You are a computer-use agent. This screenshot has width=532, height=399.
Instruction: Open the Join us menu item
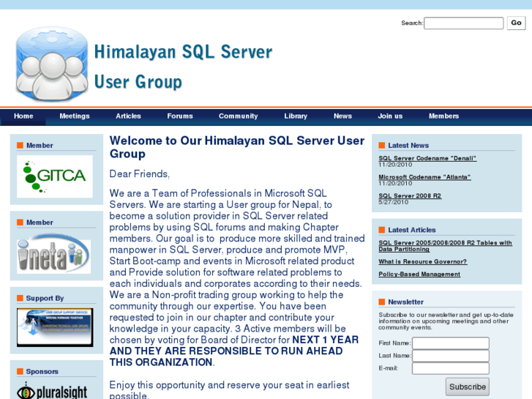pos(390,116)
